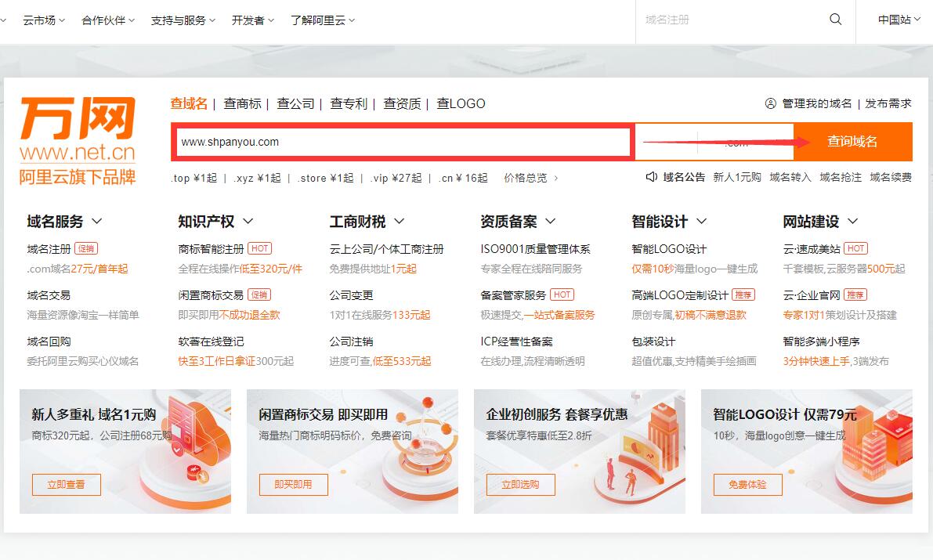Open the 域名转入 link

(790, 177)
